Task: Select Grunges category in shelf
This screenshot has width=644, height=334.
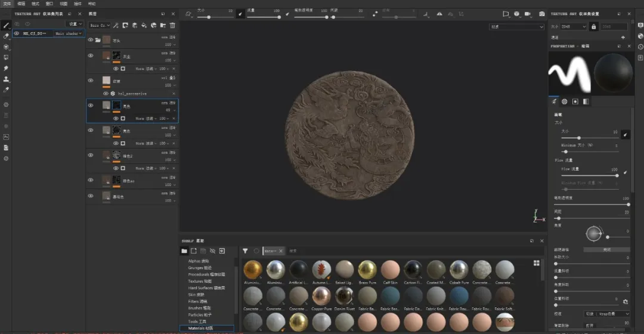Action: pyautogui.click(x=199, y=268)
